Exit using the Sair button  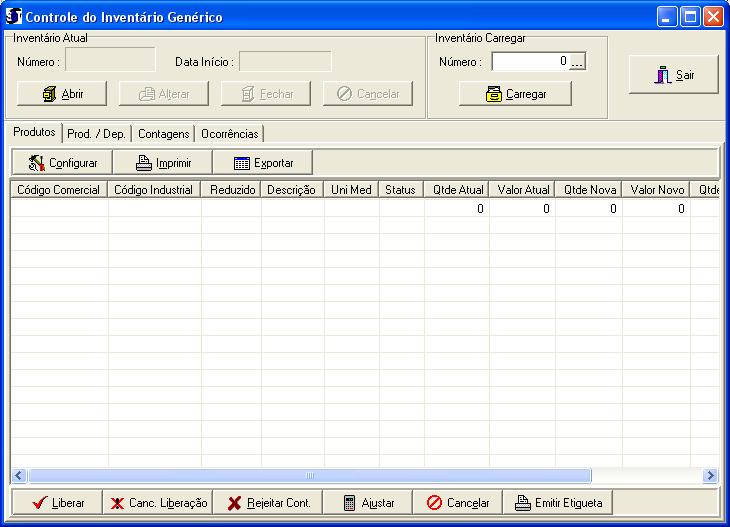point(673,75)
